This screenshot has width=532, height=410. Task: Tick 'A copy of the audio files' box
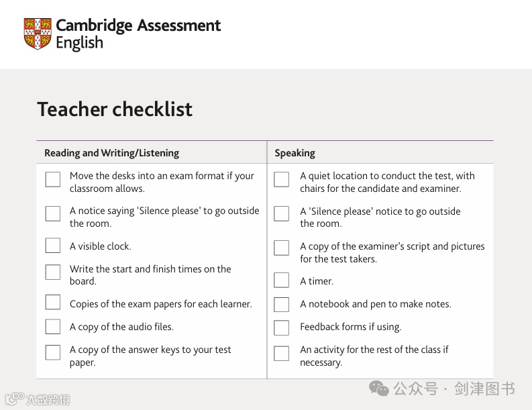pos(53,327)
